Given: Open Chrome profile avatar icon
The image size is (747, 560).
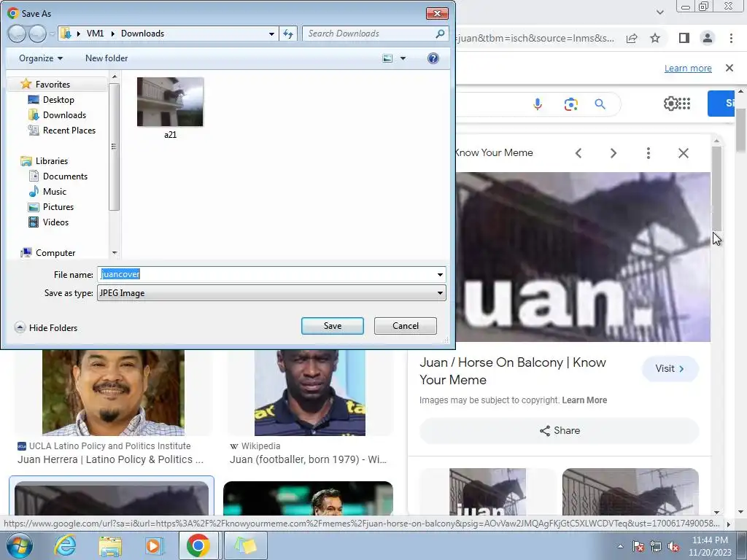Looking at the screenshot, I should tap(708, 38).
